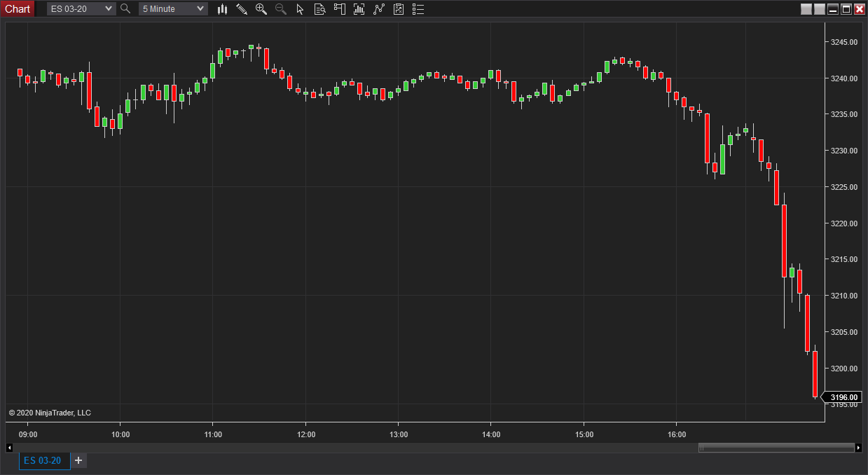
Task: Click the 3210.00 price axis label
Action: (844, 296)
